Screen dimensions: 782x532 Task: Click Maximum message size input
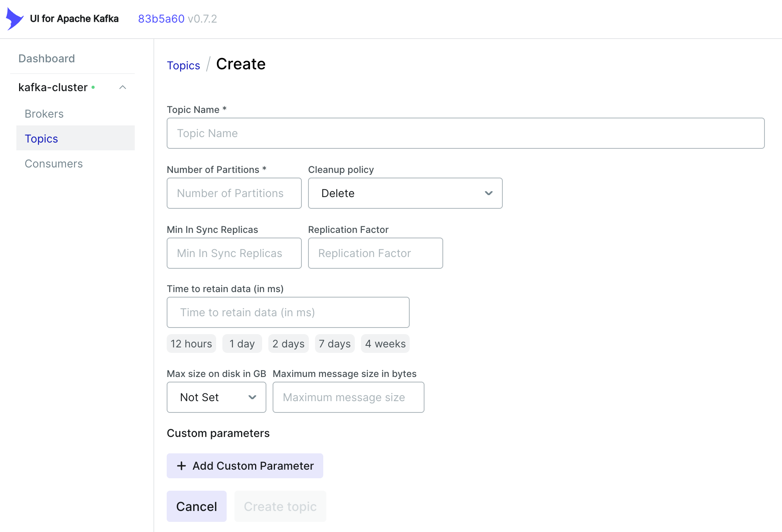(348, 397)
